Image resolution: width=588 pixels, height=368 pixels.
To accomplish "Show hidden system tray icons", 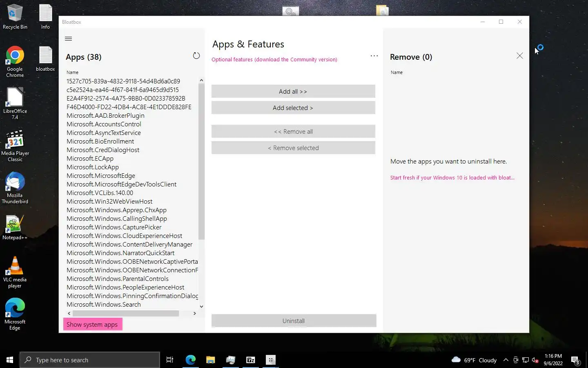I will [x=506, y=360].
